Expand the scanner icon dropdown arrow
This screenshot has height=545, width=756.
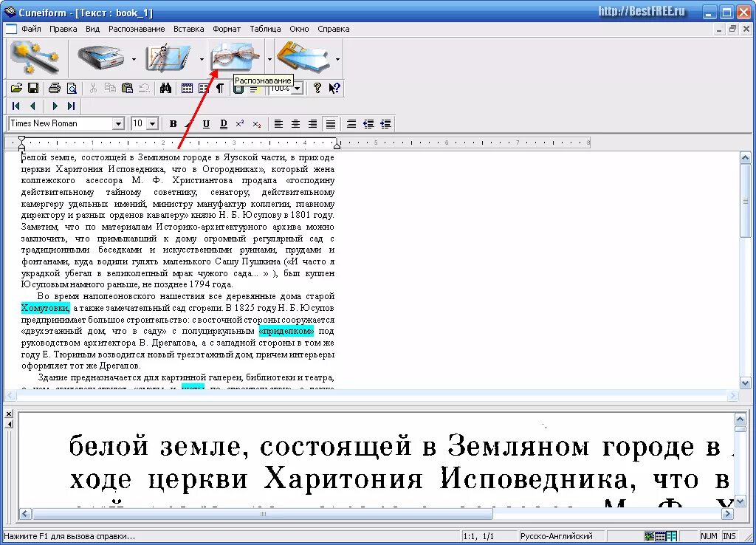point(134,59)
